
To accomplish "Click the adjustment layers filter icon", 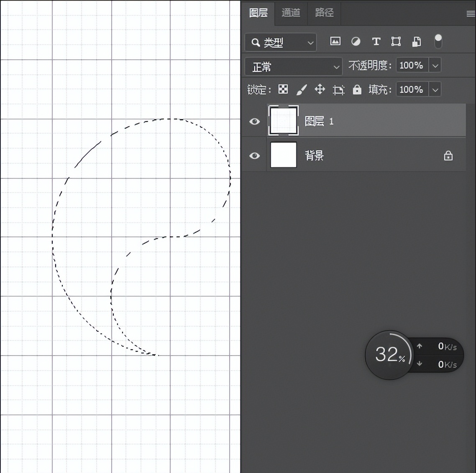I will (x=356, y=41).
